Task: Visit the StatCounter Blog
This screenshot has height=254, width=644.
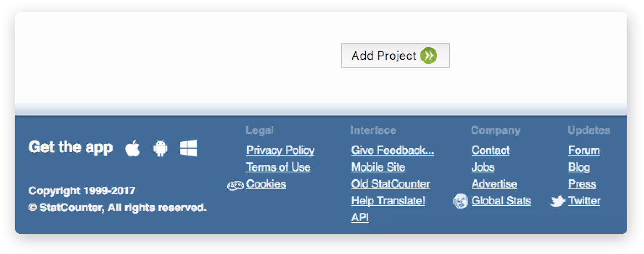Action: [x=578, y=167]
